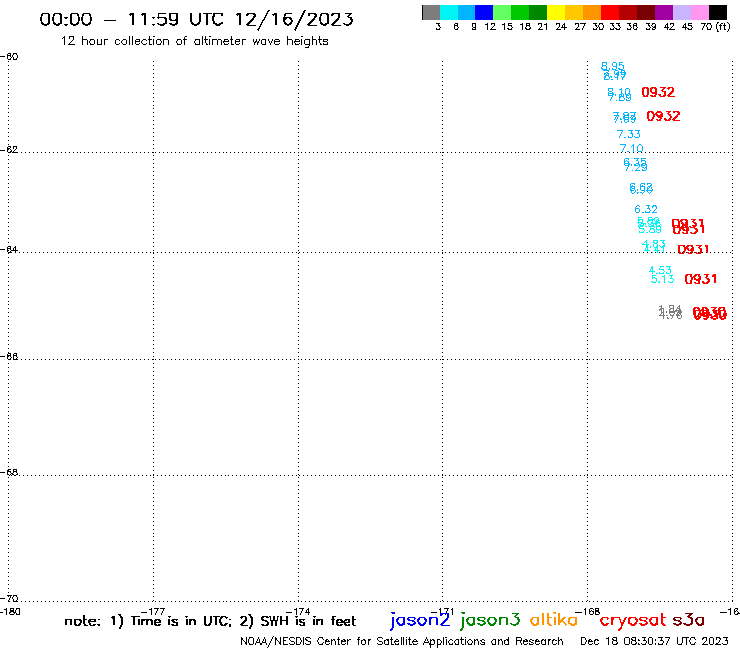Click the wave height value '7.10'
The image size is (740, 650).
coord(631,149)
